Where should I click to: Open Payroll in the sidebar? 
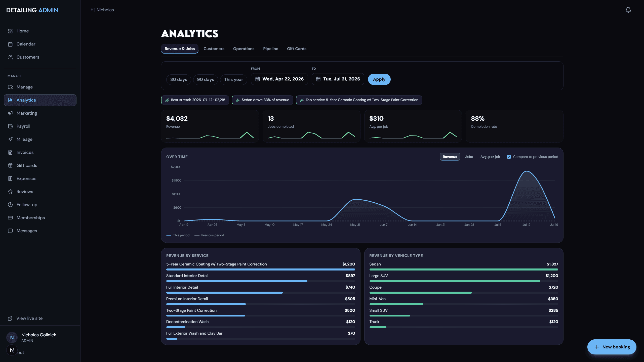pyautogui.click(x=40, y=126)
